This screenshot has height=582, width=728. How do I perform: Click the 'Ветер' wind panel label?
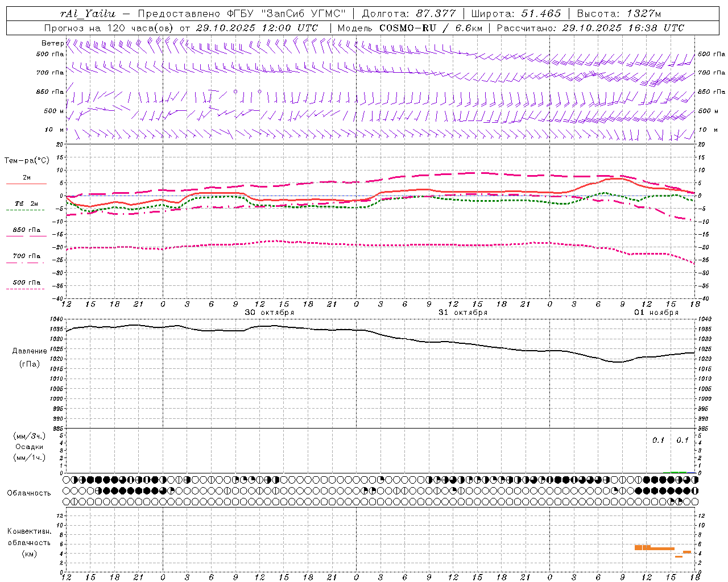[52, 43]
